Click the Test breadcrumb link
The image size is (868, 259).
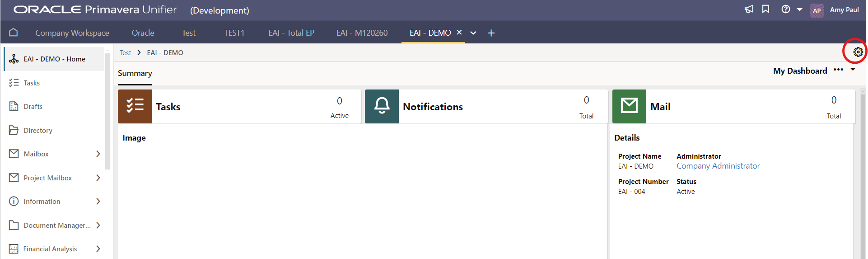pos(125,53)
